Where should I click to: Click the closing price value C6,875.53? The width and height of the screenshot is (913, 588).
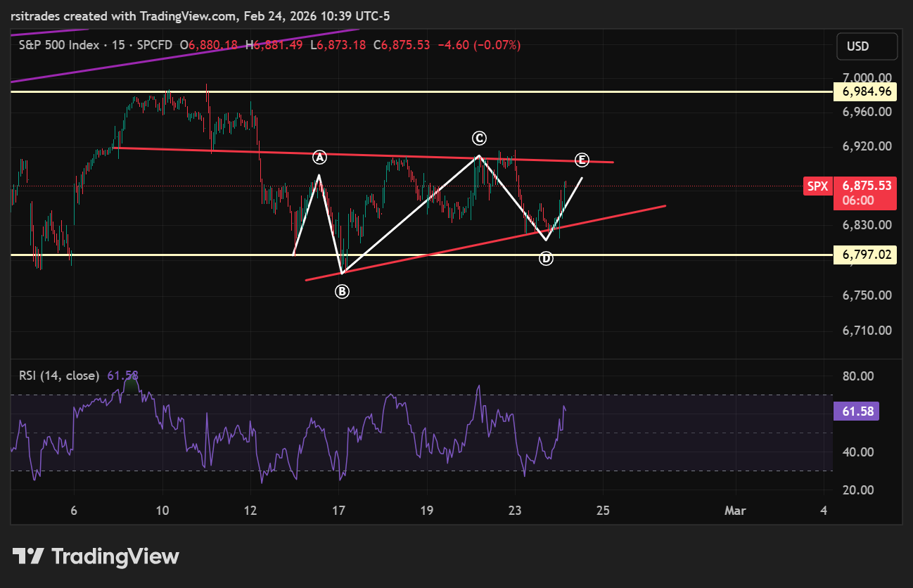[x=402, y=45]
